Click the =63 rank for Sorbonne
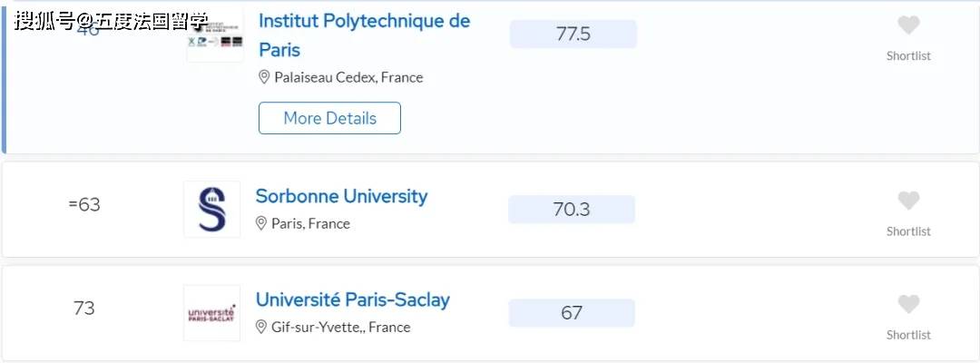The width and height of the screenshot is (980, 363). tap(84, 205)
